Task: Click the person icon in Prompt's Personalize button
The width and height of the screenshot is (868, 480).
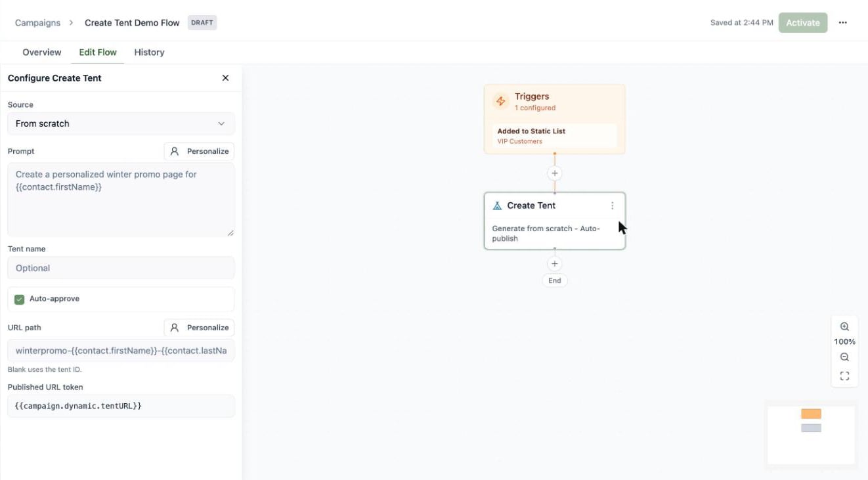Action: tap(175, 151)
